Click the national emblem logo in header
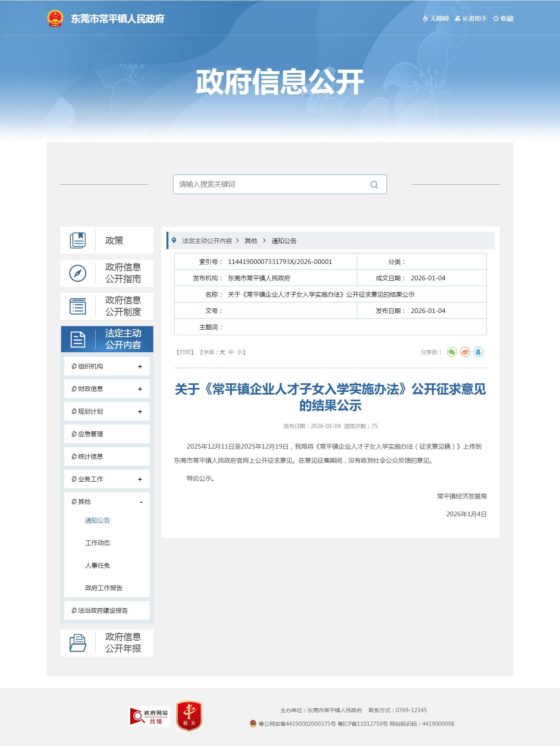This screenshot has width=560, height=746. 55,18
